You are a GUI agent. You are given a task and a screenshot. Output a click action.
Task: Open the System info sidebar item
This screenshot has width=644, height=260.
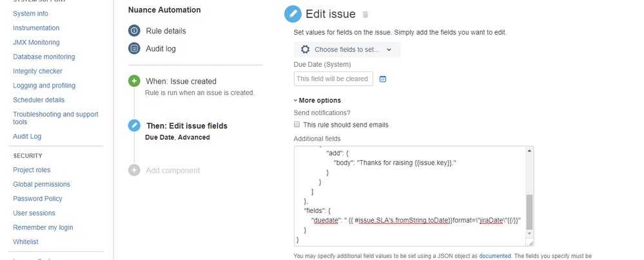click(x=30, y=14)
